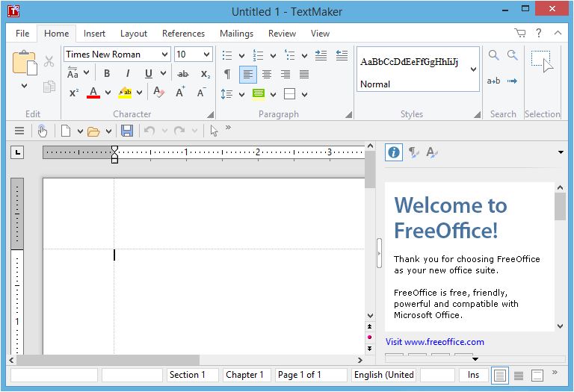Open the hamburger menu icon
This screenshot has width=574, height=392.
click(19, 131)
